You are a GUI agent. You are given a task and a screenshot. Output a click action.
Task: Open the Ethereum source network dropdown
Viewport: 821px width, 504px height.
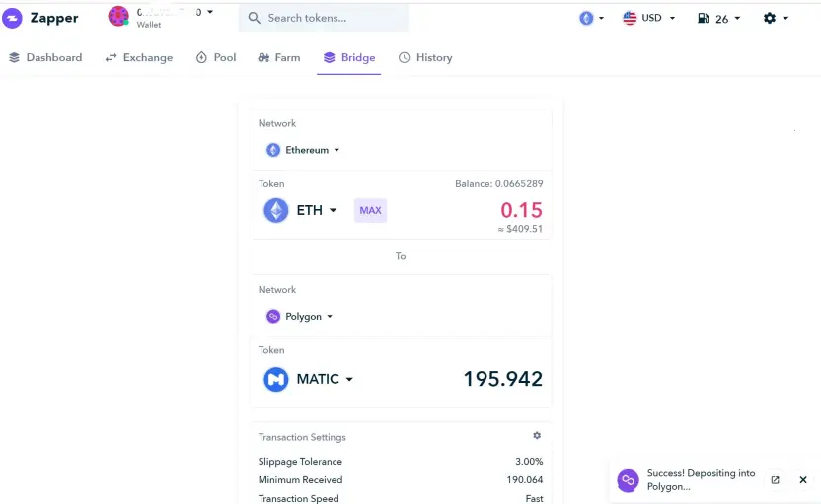pos(303,150)
